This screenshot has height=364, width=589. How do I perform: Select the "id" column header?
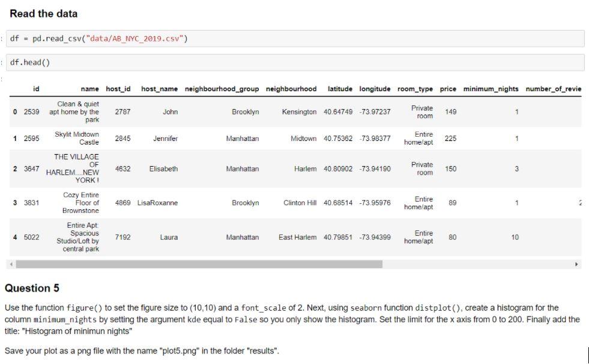tap(36, 88)
